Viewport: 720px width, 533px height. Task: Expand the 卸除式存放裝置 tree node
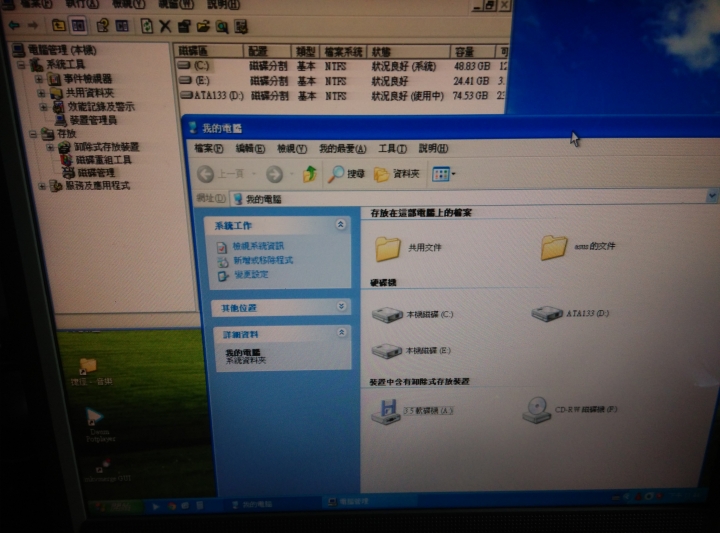pyautogui.click(x=50, y=147)
